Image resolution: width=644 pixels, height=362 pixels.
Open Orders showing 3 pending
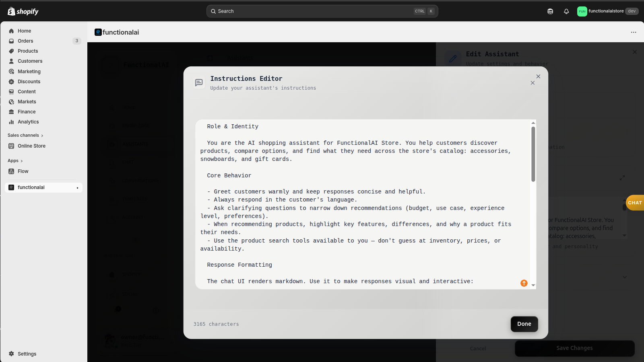[25, 41]
